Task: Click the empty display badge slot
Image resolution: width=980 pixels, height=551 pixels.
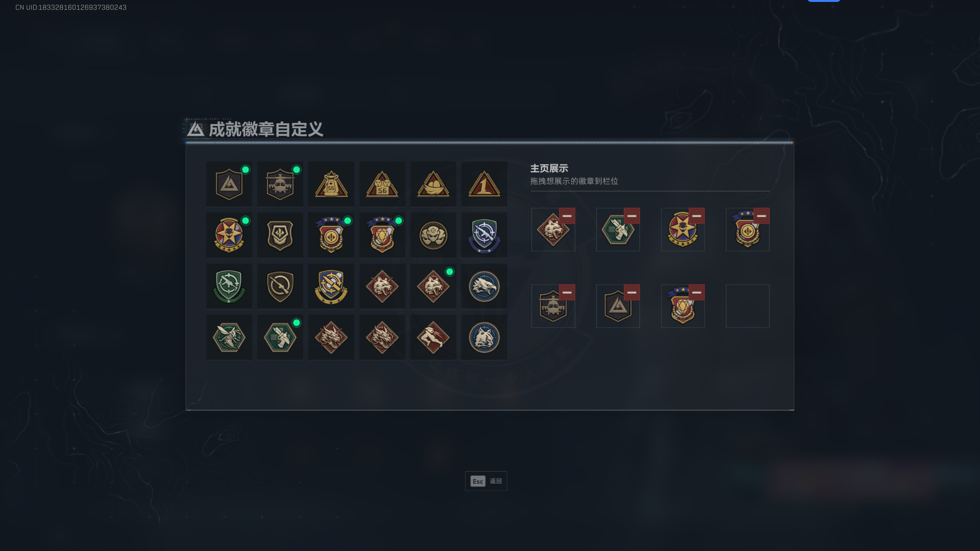Action: click(x=748, y=306)
